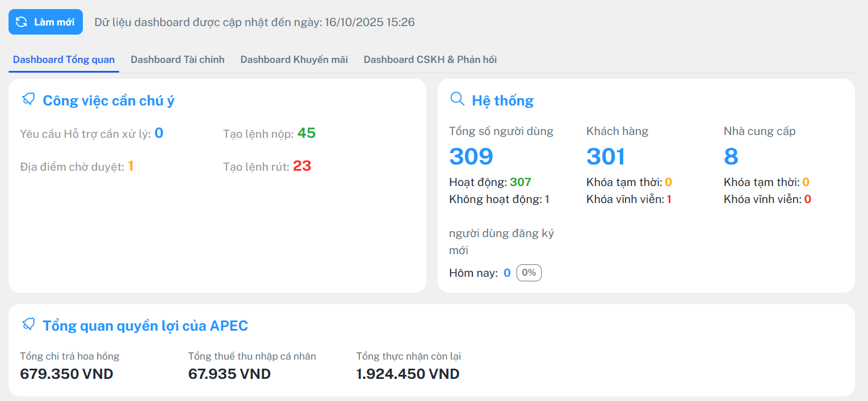Click the Tạo lệnh rút count 23
Viewport: 868px width, 401px height.
pyautogui.click(x=302, y=166)
